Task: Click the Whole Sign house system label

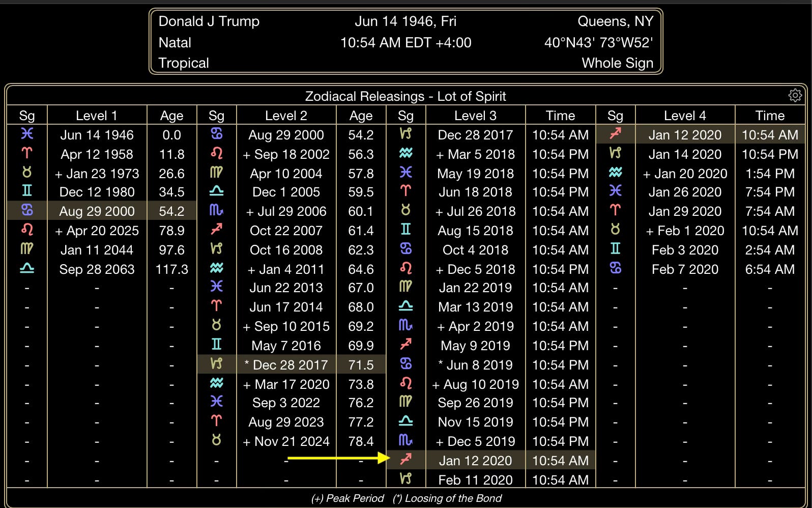Action: pyautogui.click(x=617, y=63)
